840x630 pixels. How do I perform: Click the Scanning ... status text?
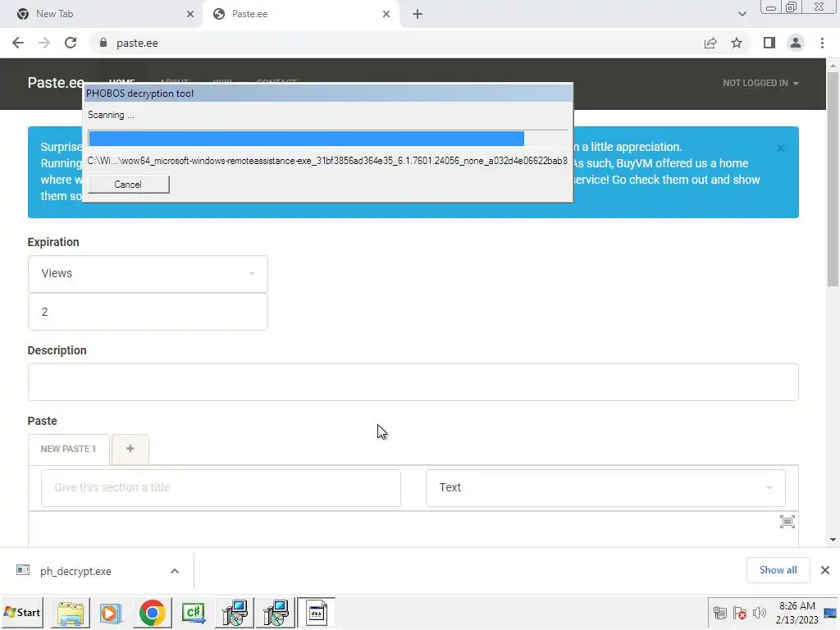pos(111,115)
